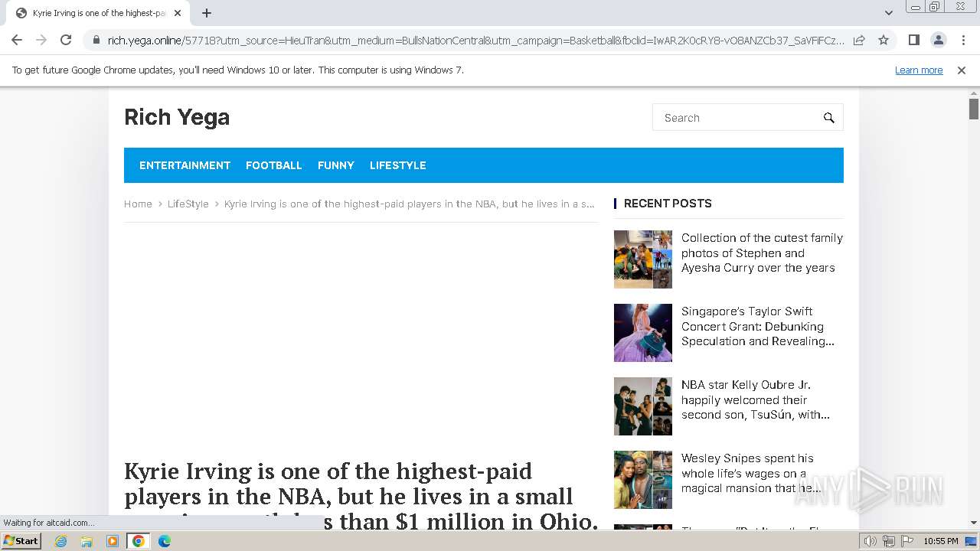Viewport: 980px width, 551px height.
Task: Open Microsoft Edge from taskbar
Action: pyautogui.click(x=165, y=541)
